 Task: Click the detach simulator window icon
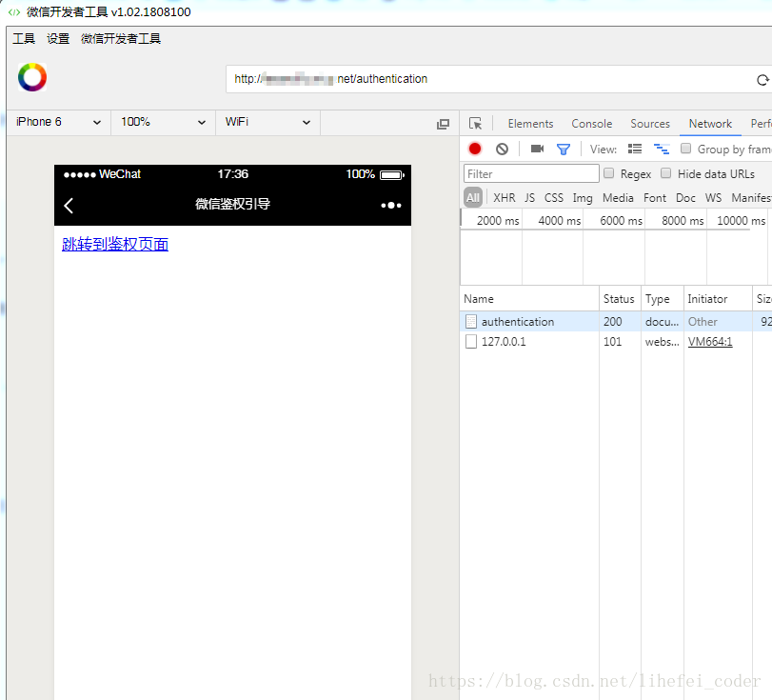(443, 124)
